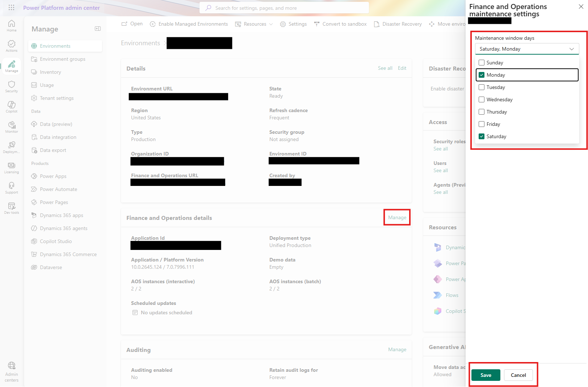This screenshot has height=387, width=588.
Task: Click See all under Users
Action: coord(441,170)
